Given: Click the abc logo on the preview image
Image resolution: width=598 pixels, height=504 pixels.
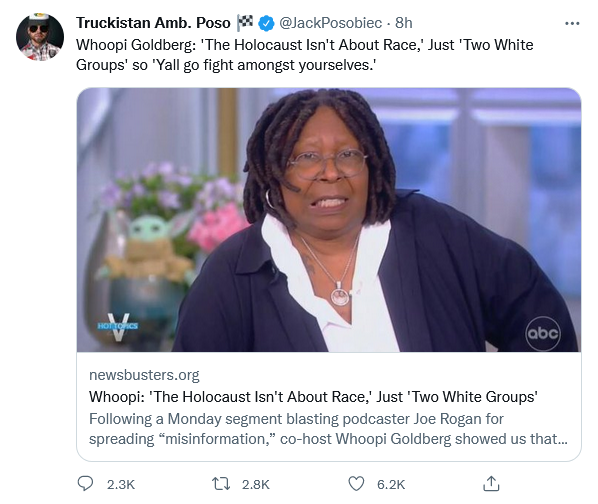Looking at the screenshot, I should coord(543,334).
